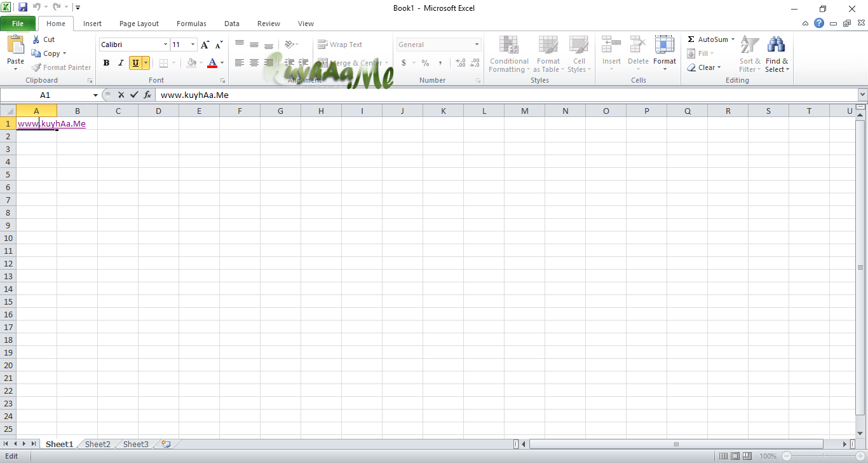Click the AutoSum button

(707, 39)
